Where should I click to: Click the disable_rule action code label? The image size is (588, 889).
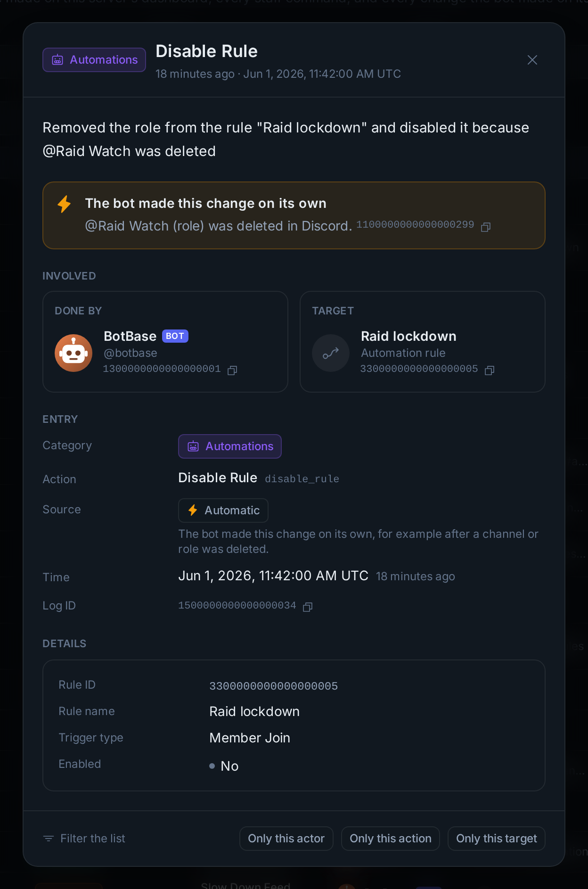[x=302, y=479]
